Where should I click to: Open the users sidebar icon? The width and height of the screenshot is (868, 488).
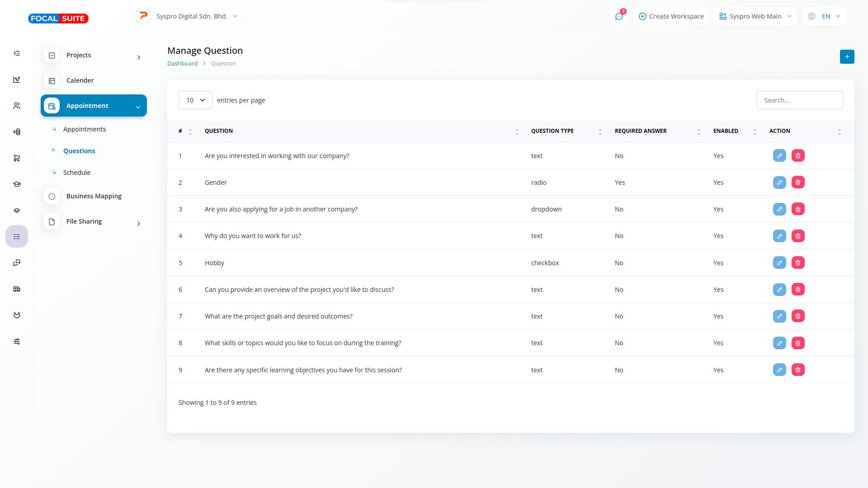[x=17, y=106]
